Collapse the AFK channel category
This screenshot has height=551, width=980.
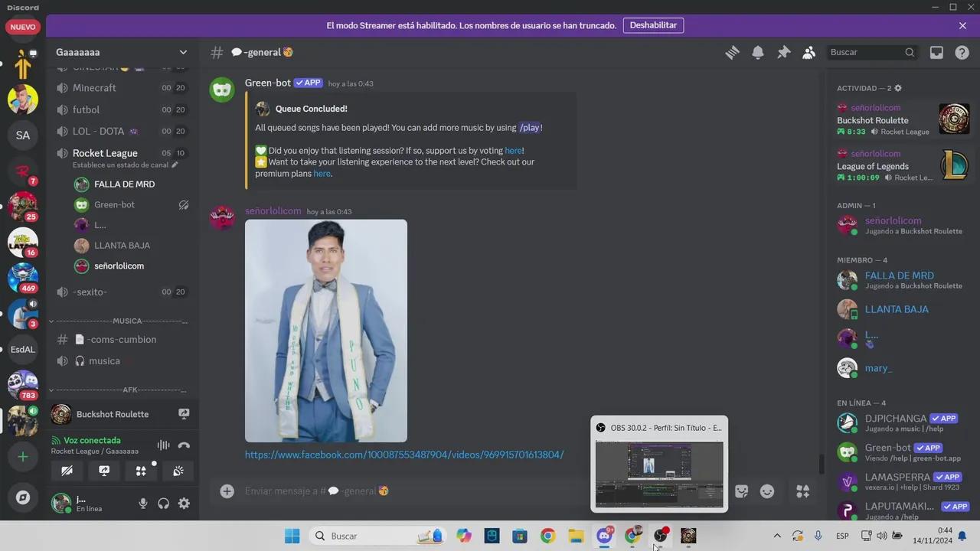pos(119,390)
